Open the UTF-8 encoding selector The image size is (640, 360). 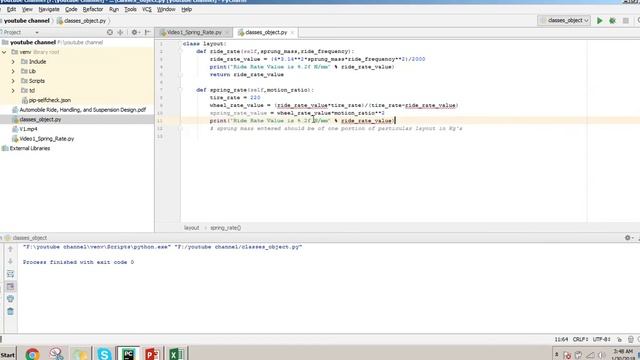(x=602, y=339)
